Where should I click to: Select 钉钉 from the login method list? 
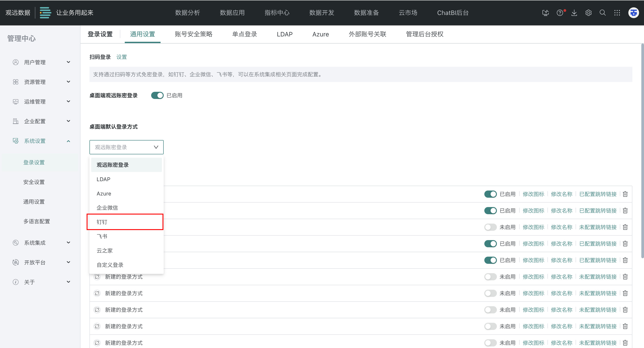coord(102,222)
